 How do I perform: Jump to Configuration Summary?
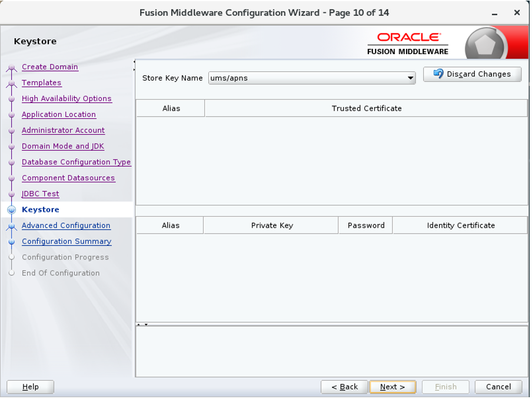(66, 241)
